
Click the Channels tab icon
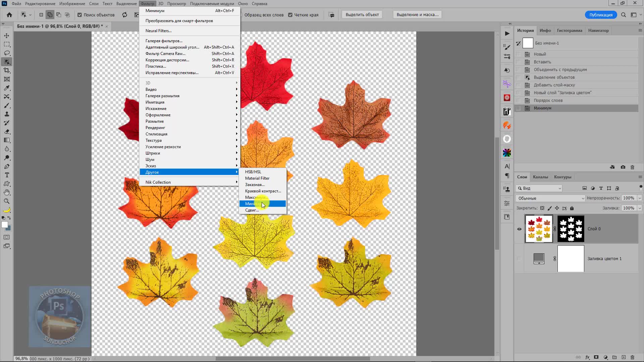point(540,177)
